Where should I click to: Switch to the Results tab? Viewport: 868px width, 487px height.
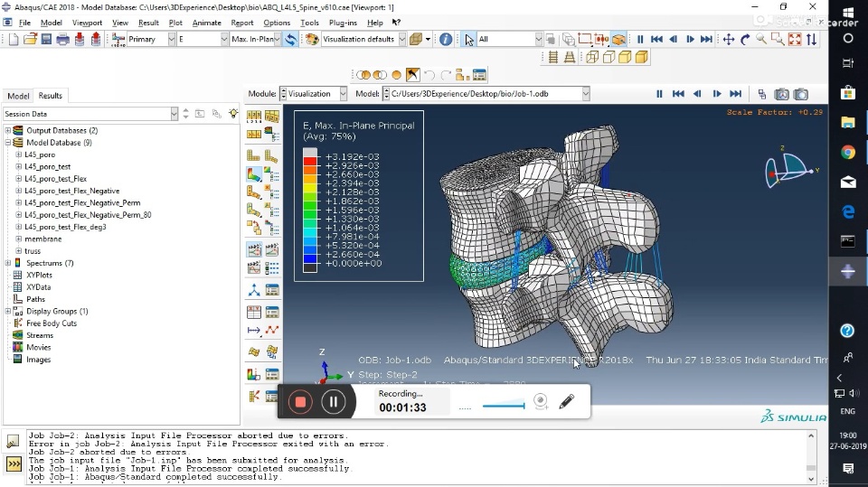pos(51,96)
